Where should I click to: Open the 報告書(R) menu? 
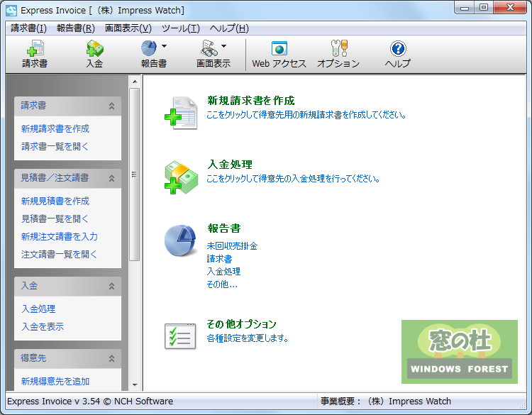point(76,28)
